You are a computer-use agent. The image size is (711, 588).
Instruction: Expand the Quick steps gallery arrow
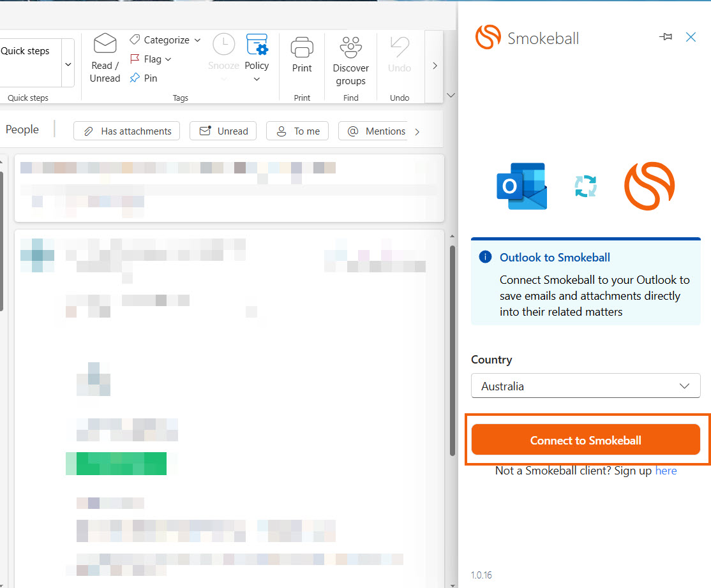point(68,64)
